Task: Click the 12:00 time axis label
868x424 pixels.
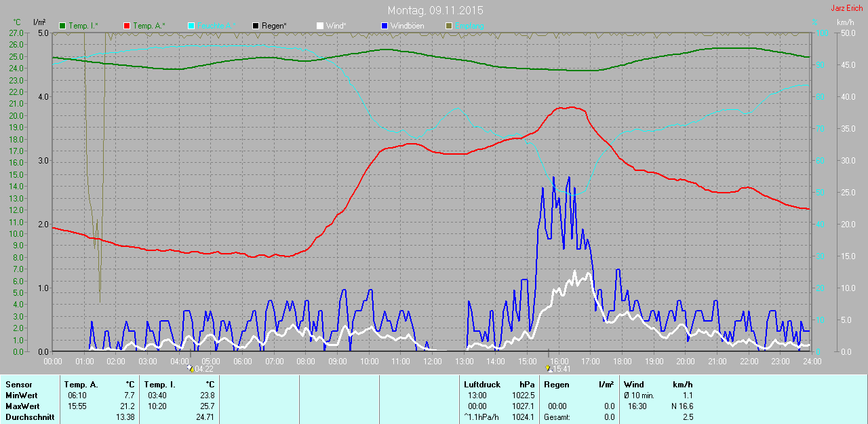Action: [x=432, y=362]
